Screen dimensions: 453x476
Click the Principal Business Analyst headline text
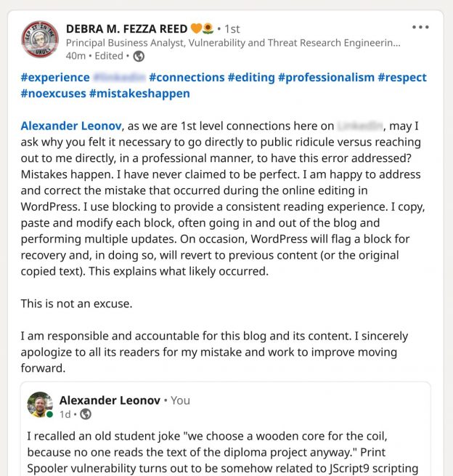click(x=233, y=43)
